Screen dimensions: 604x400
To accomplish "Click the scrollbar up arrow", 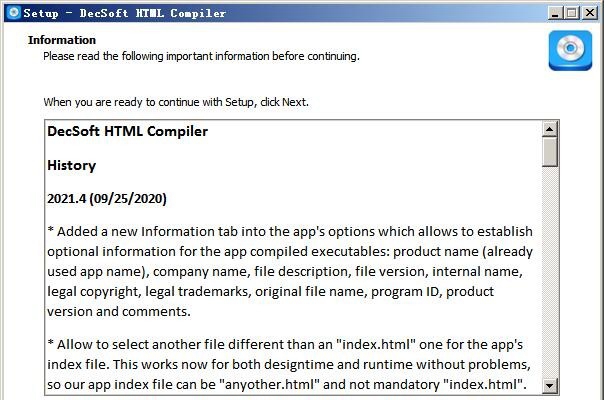I will [550, 129].
